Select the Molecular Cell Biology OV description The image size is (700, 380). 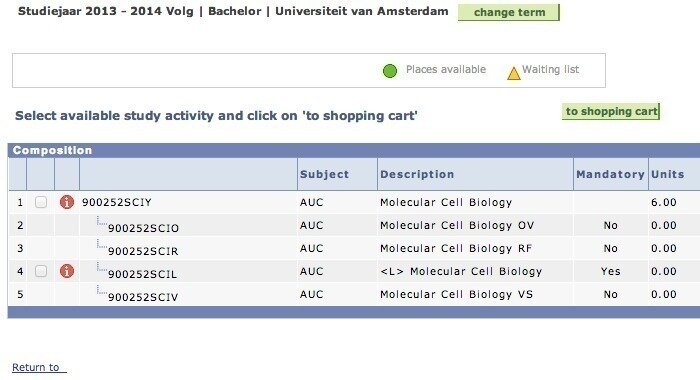coord(457,225)
